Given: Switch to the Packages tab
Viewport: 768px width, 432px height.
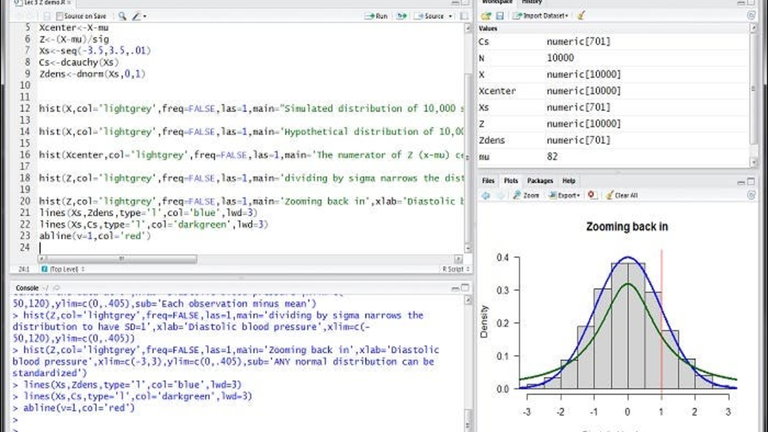Looking at the screenshot, I should (540, 181).
